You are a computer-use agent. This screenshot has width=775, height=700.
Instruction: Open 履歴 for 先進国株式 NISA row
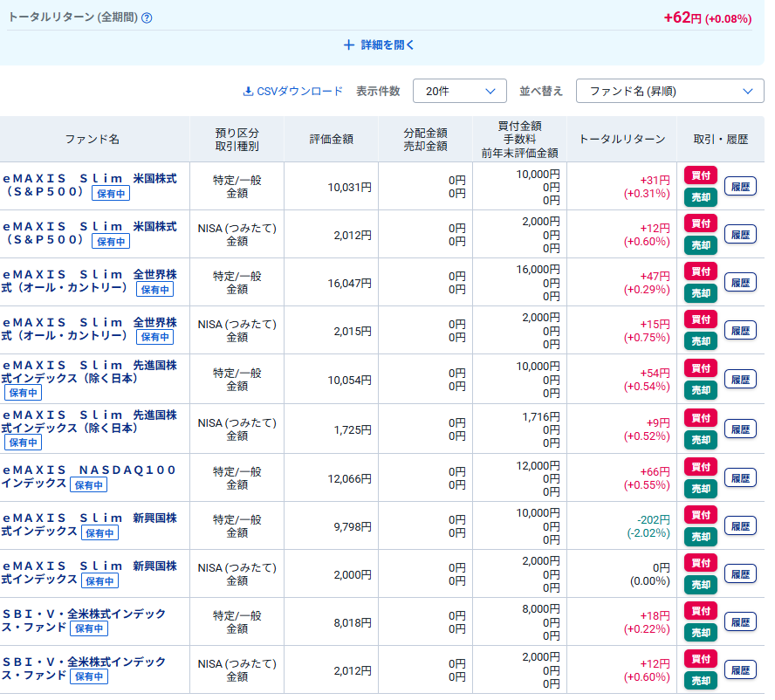pos(740,429)
